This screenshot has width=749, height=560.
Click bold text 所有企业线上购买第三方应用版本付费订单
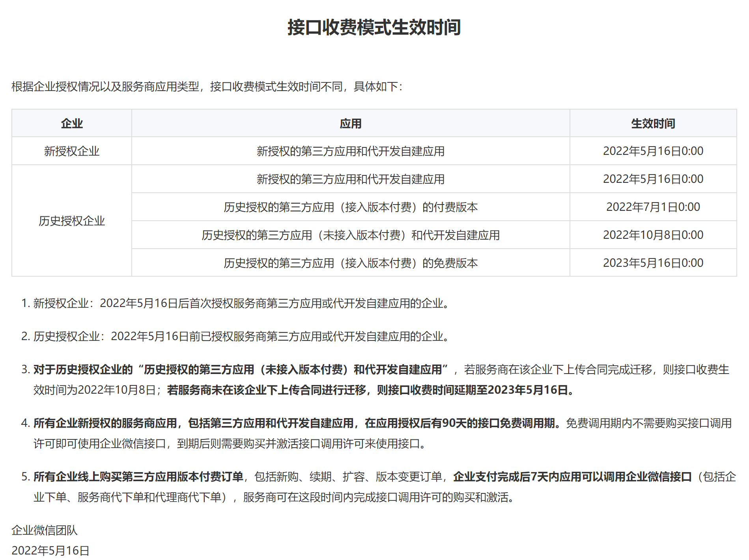coord(138,476)
